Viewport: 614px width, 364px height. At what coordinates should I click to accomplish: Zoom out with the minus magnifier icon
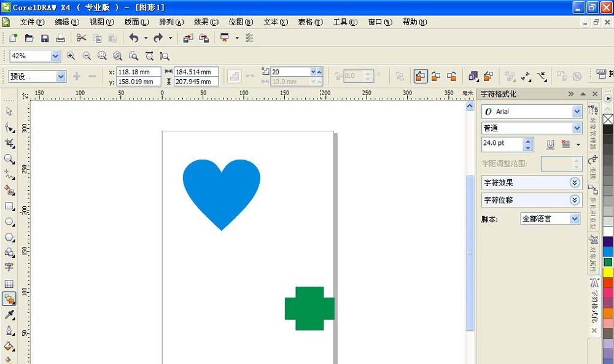tap(87, 56)
